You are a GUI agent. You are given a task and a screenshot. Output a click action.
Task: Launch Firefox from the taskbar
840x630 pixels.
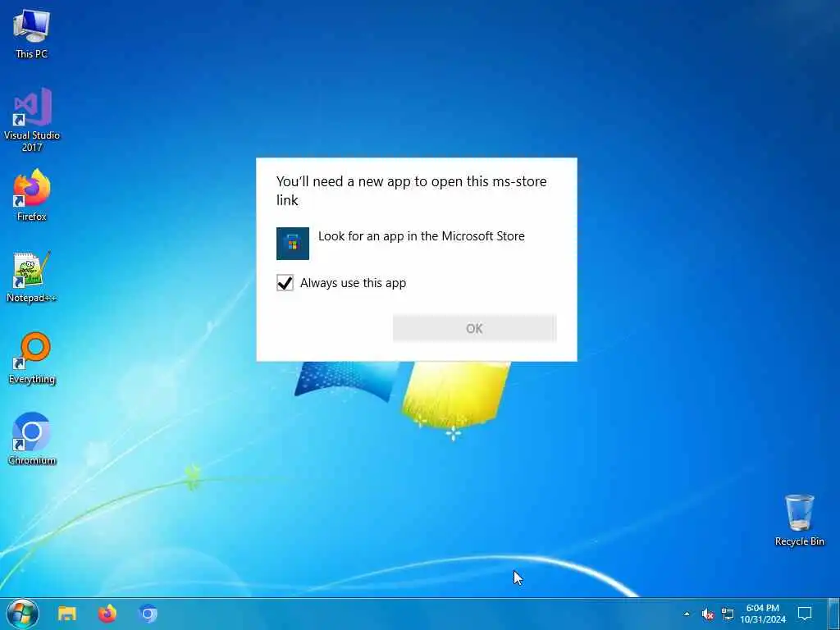click(x=107, y=614)
